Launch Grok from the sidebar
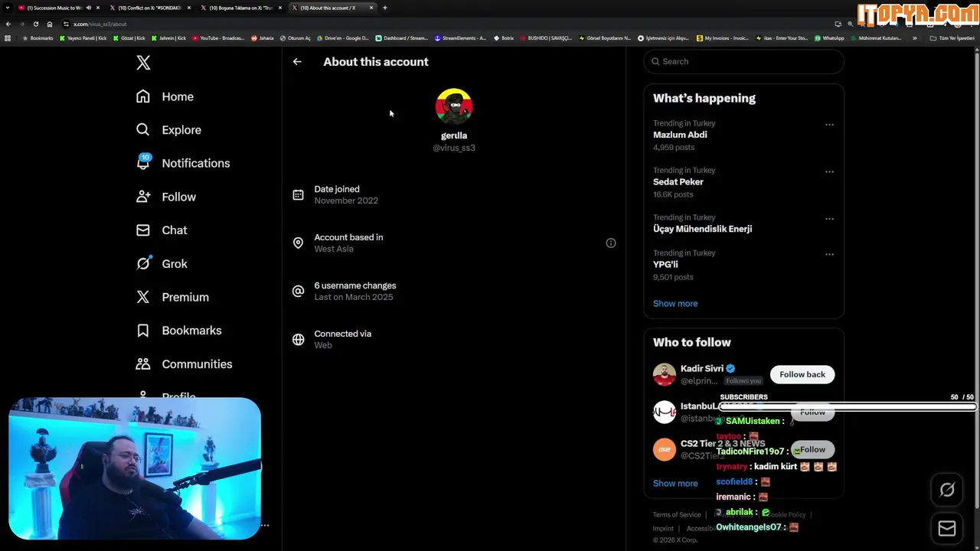980x551 pixels. 162,263
